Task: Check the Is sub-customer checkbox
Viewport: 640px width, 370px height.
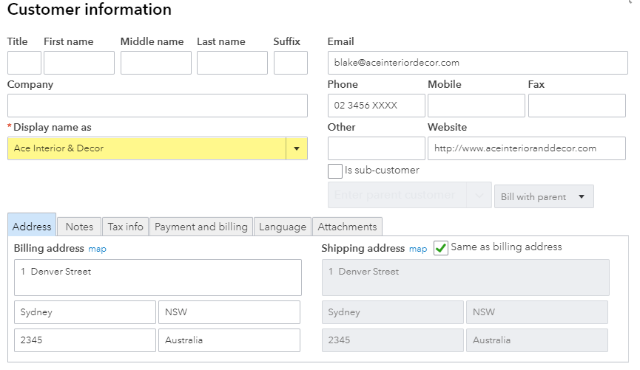Action: (x=335, y=171)
